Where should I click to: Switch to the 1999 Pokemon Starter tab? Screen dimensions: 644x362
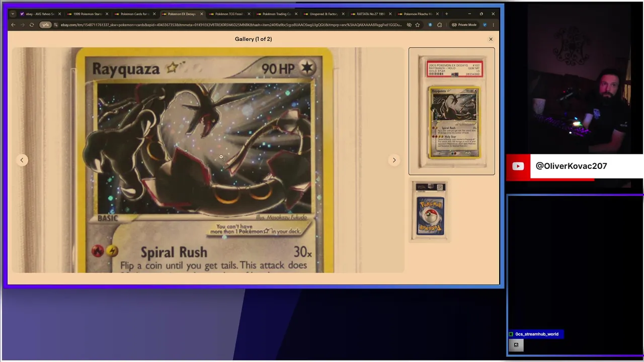pos(87,14)
